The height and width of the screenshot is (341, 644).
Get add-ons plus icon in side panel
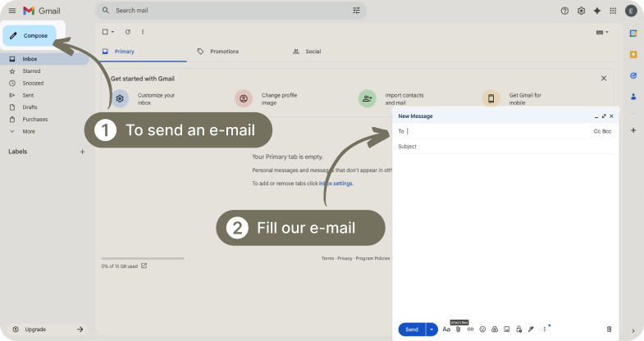(x=633, y=130)
